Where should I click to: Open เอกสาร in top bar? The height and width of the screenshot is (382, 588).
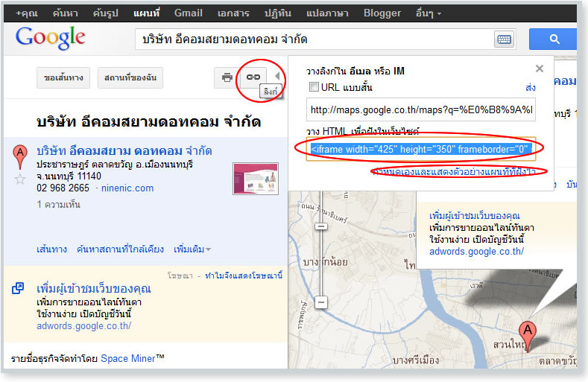point(233,13)
